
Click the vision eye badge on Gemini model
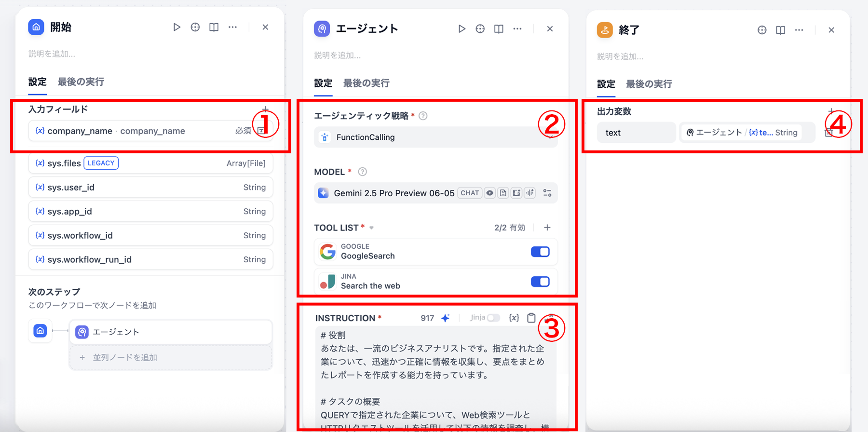point(490,193)
